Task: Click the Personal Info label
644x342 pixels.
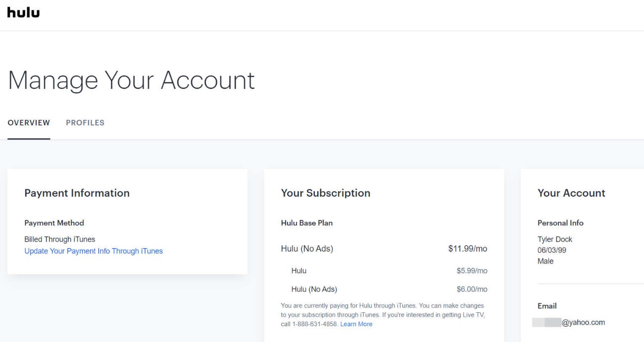Action: tap(560, 223)
